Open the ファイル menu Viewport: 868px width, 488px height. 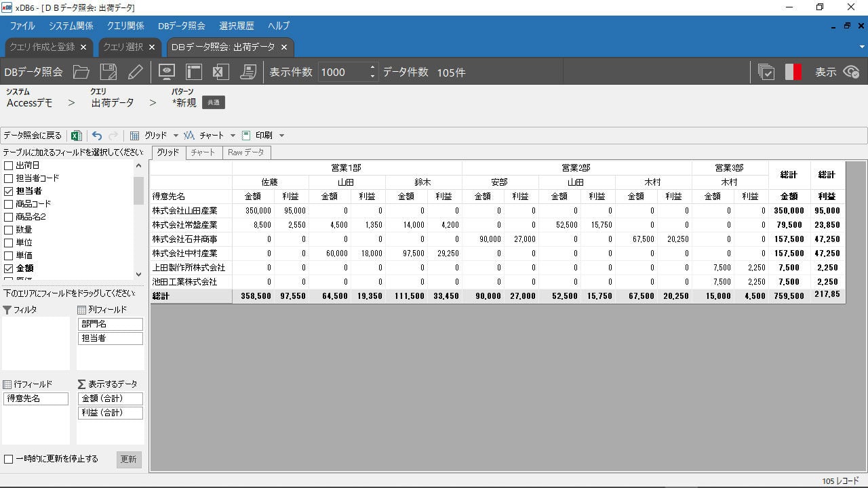(x=22, y=26)
